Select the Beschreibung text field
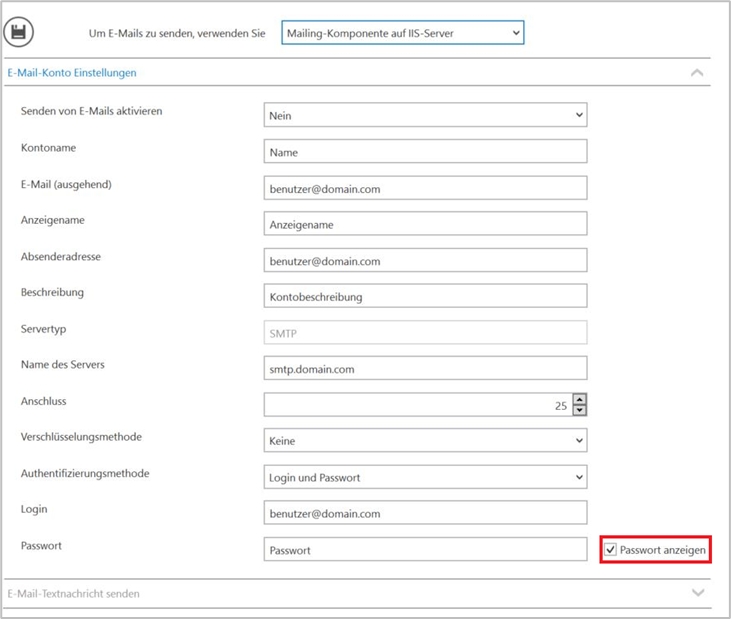 [425, 296]
